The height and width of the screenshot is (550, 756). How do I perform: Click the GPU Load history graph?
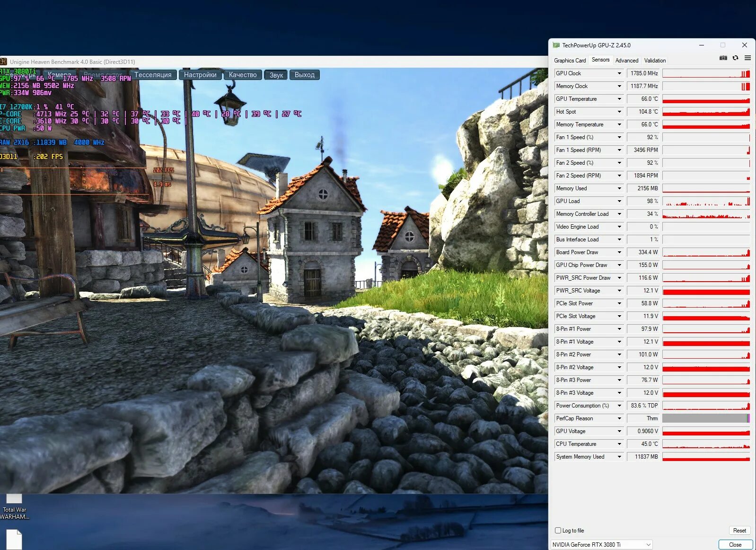tap(706, 201)
